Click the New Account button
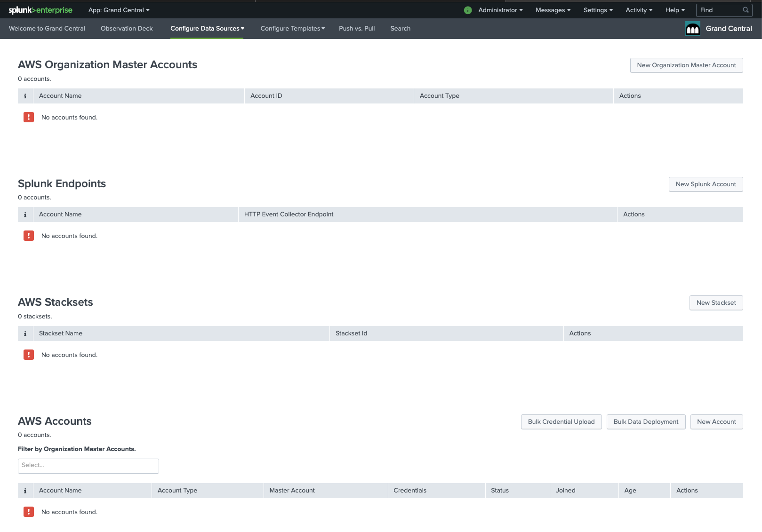 point(716,422)
